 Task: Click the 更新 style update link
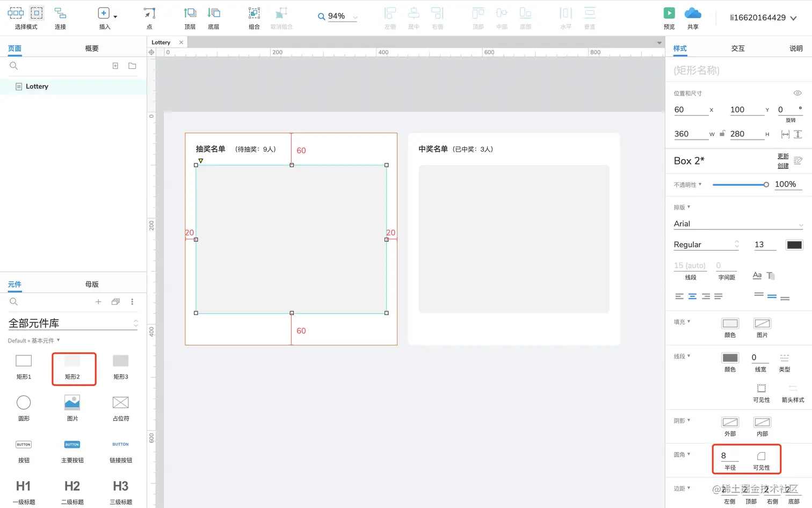pyautogui.click(x=783, y=156)
